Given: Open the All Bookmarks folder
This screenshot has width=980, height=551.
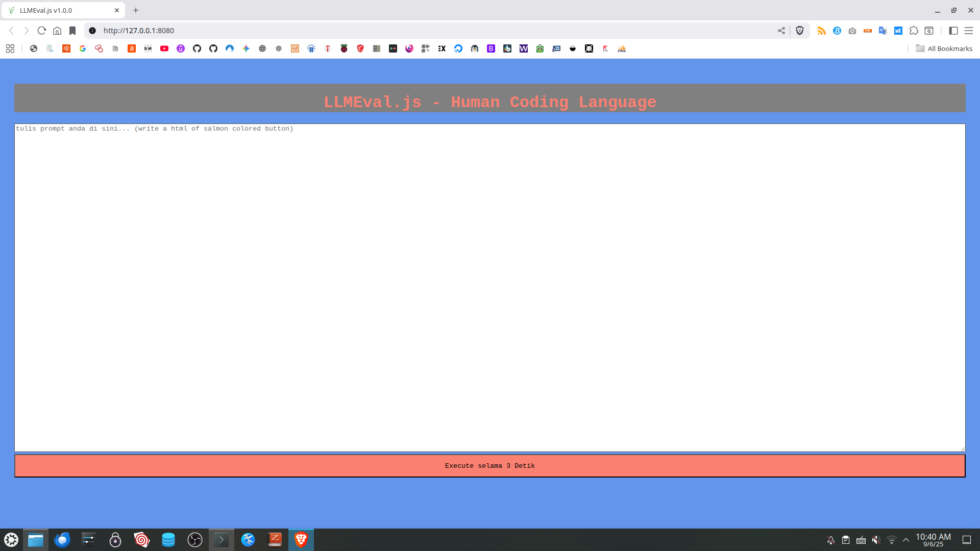Looking at the screenshot, I should pos(944,48).
